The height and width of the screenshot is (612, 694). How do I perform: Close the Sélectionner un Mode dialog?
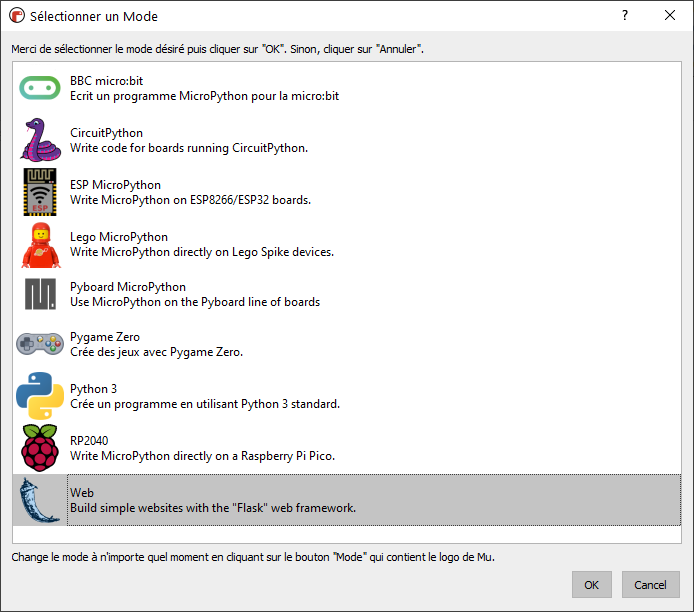(670, 15)
